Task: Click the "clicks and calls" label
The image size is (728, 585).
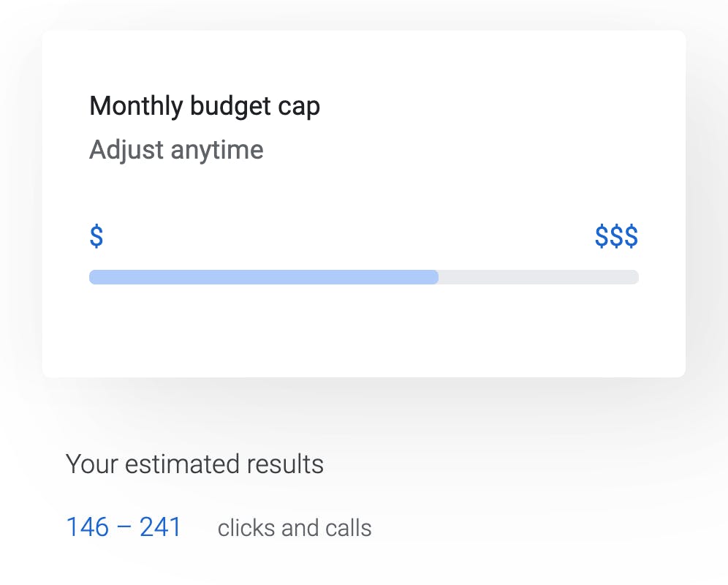Action: [x=295, y=528]
